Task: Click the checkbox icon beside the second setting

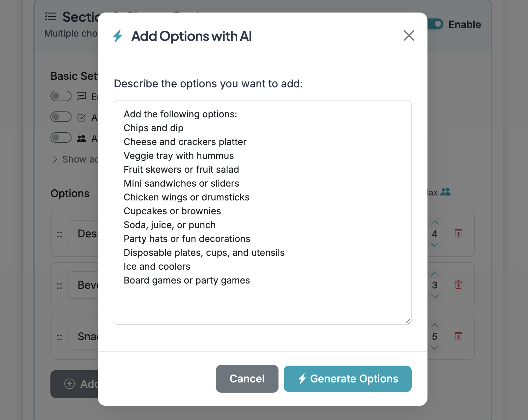Action: [81, 117]
